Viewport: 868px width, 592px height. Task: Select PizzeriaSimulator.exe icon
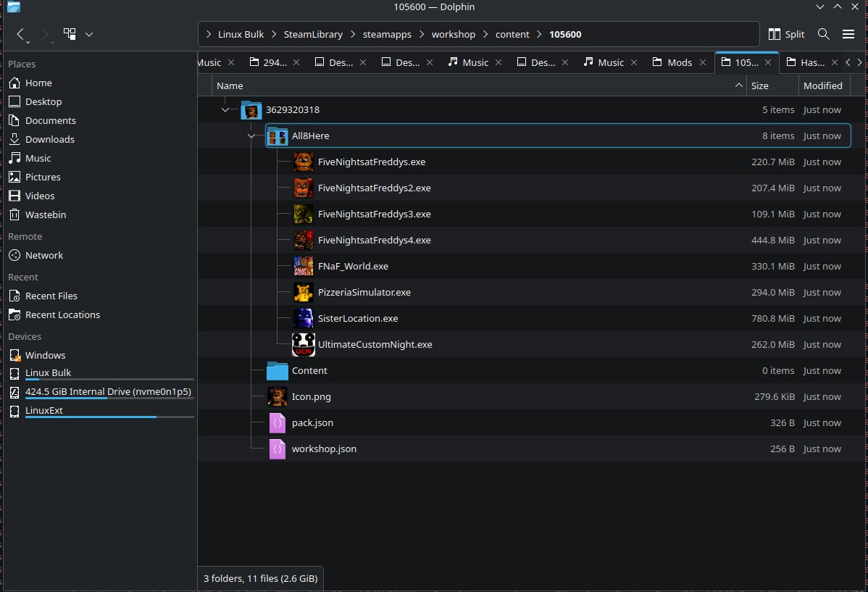tap(304, 292)
